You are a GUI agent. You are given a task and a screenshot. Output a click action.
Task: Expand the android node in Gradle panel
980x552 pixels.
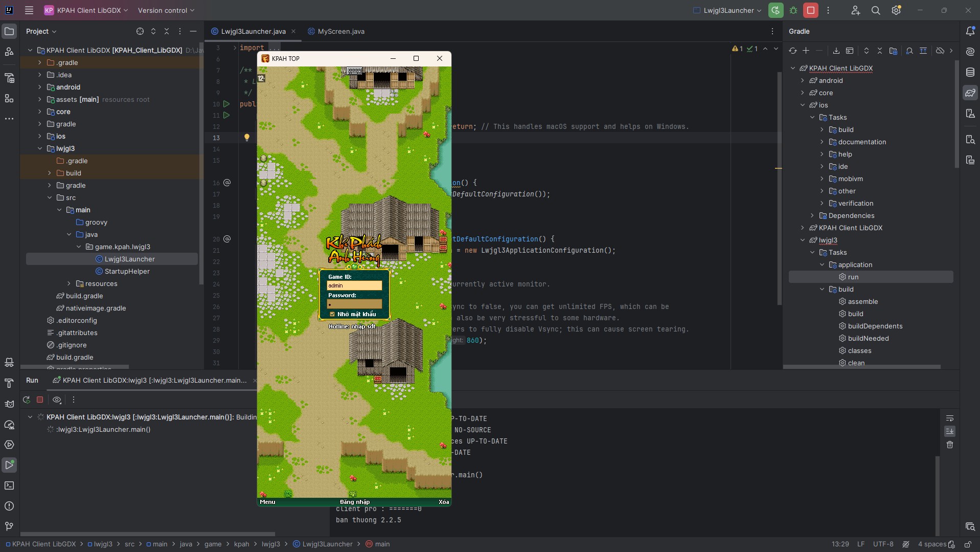803,80
